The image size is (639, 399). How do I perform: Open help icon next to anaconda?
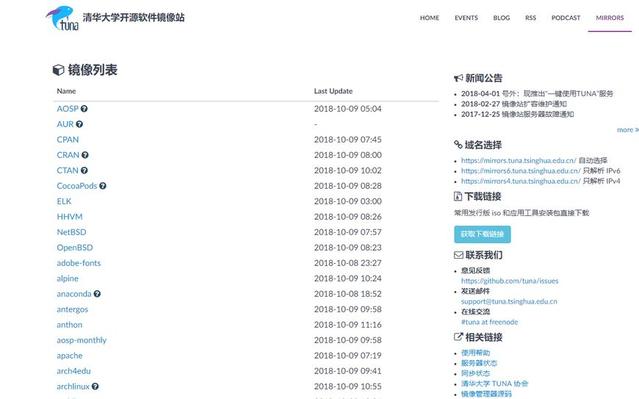tap(97, 294)
